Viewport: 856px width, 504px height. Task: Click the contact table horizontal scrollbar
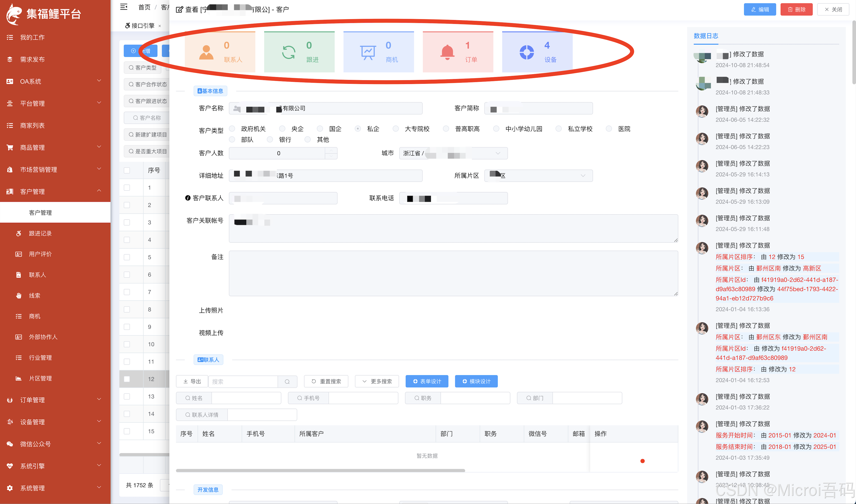pyautogui.click(x=320, y=470)
